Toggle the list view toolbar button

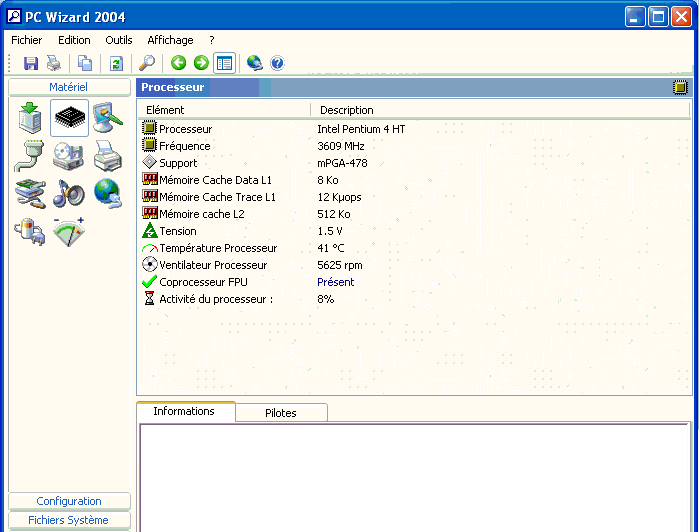point(224,63)
